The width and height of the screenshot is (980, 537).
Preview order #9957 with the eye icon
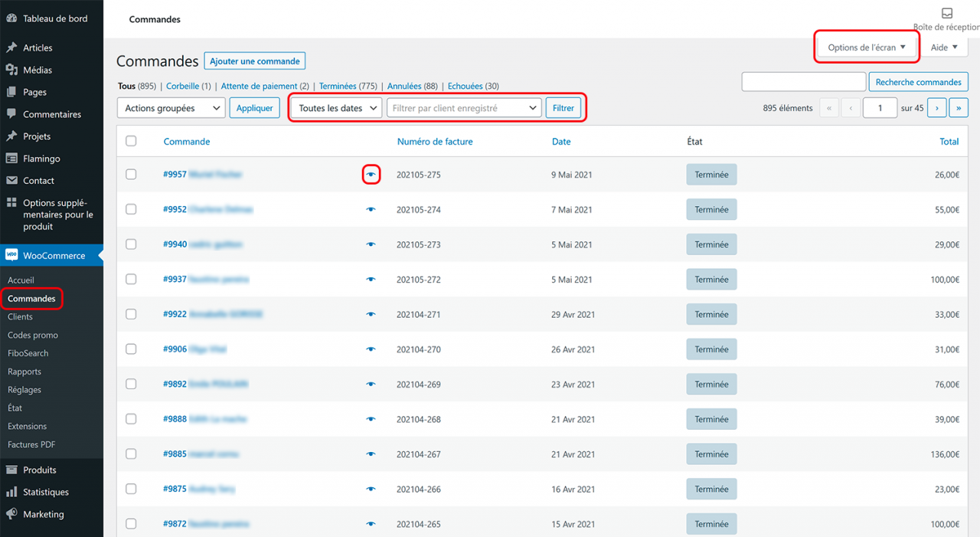click(x=371, y=175)
